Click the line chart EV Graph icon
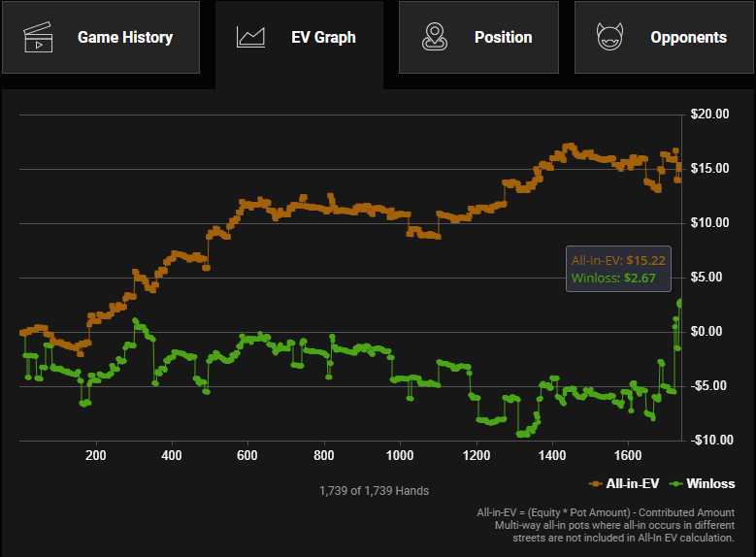Screen dimensions: 756x557 click(x=250, y=37)
